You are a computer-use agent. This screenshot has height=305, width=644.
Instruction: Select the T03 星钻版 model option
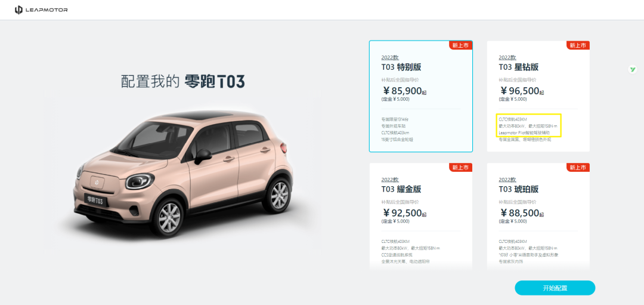pyautogui.click(x=538, y=96)
